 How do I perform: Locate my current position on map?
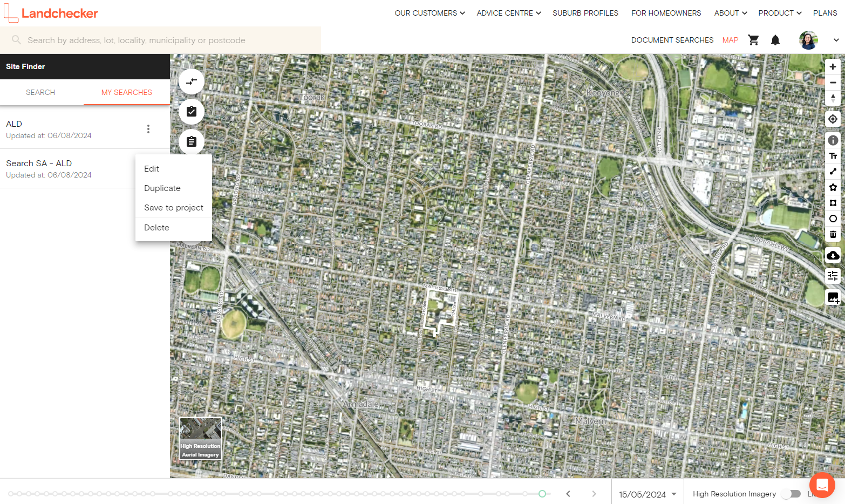[x=833, y=119]
